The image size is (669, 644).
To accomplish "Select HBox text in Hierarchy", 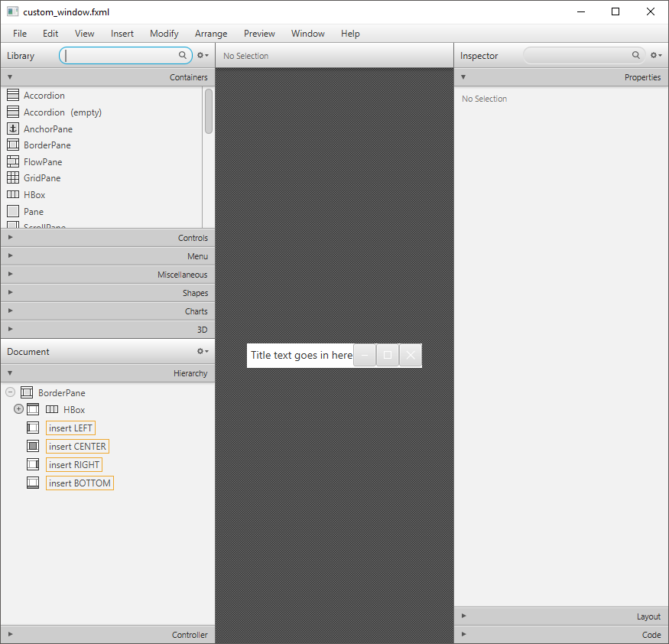I will click(74, 410).
